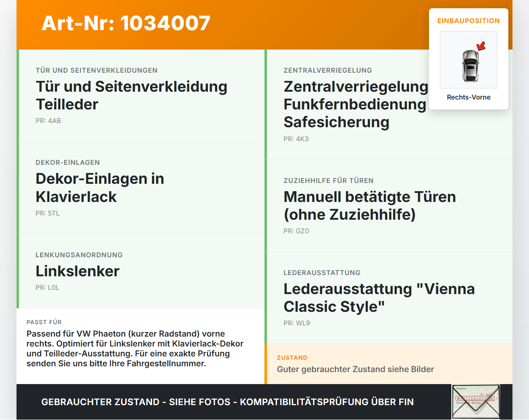The width and height of the screenshot is (529, 420).
Task: Click the LEDERAUSSTATTUNG category label
Action: pyautogui.click(x=322, y=273)
